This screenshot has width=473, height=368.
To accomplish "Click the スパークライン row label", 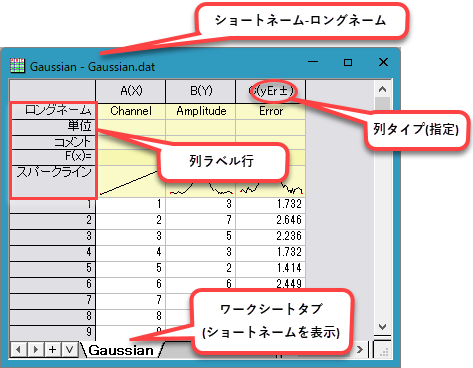I will click(53, 181).
